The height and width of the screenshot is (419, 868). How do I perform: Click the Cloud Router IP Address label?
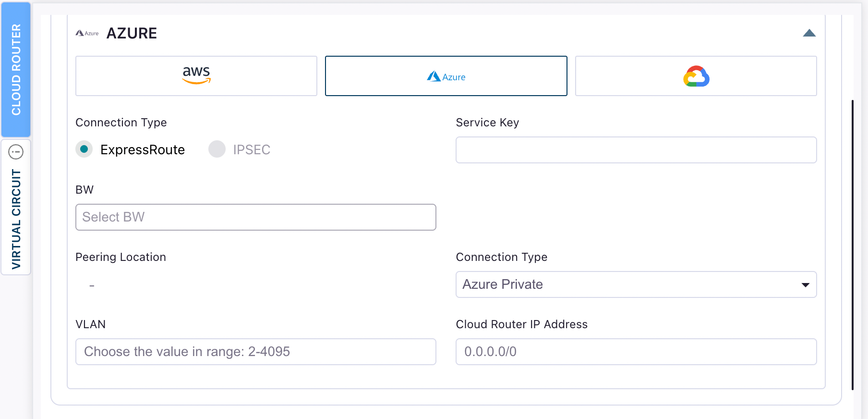(521, 324)
